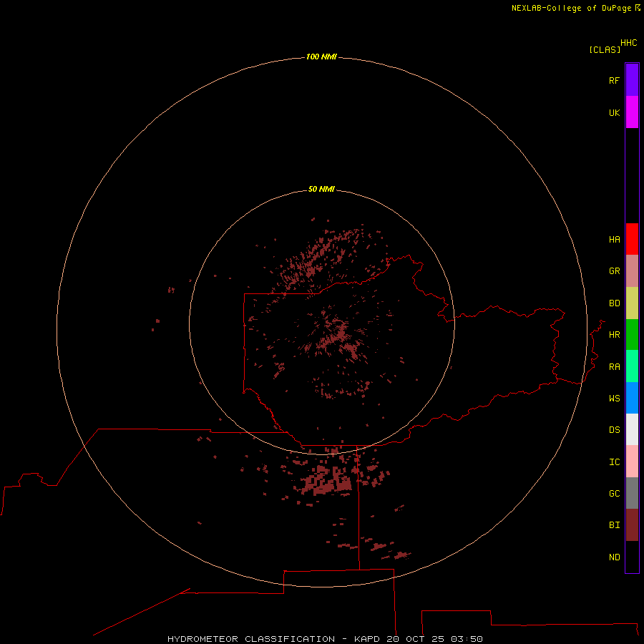Click the ND legend label

[614, 557]
